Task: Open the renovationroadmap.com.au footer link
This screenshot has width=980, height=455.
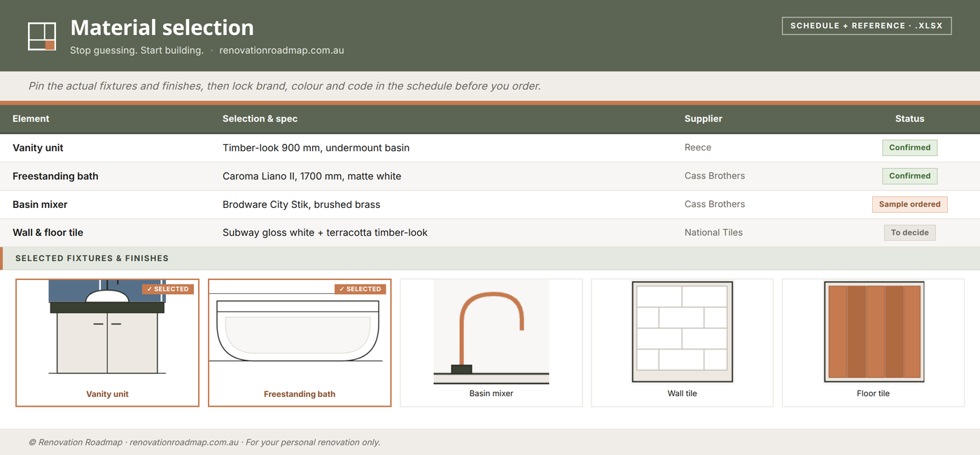Action: click(184, 442)
